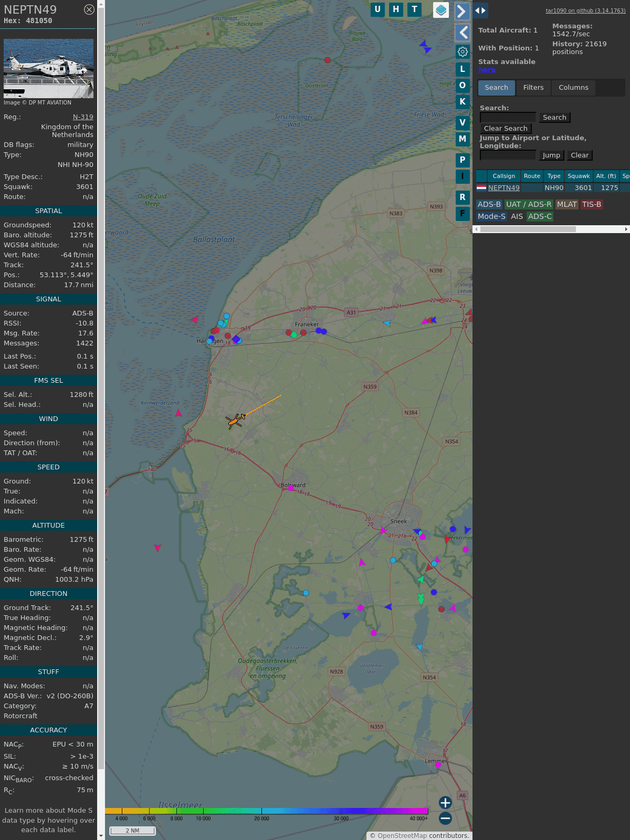Click the horizontal scrollbar under aircraft table
Screen dimensions: 630x840
(528, 229)
